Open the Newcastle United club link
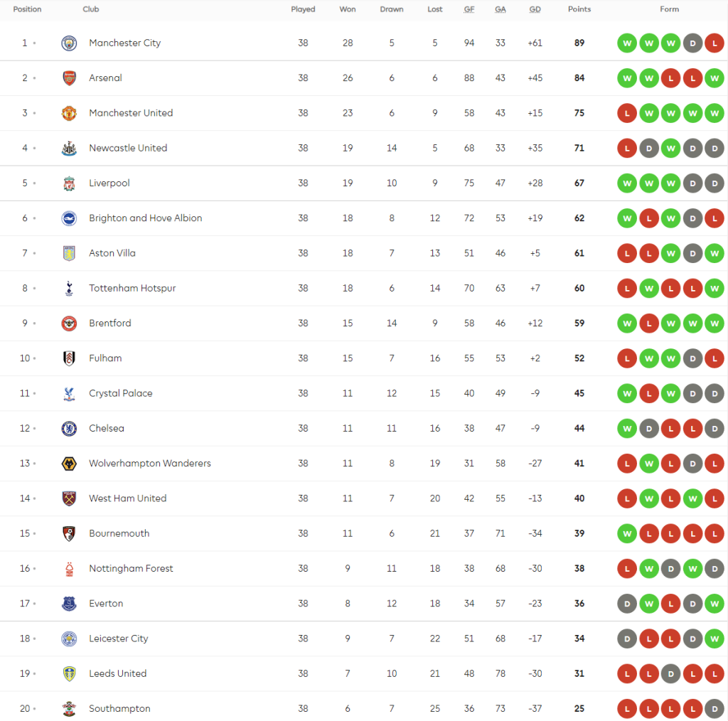 coord(128,148)
